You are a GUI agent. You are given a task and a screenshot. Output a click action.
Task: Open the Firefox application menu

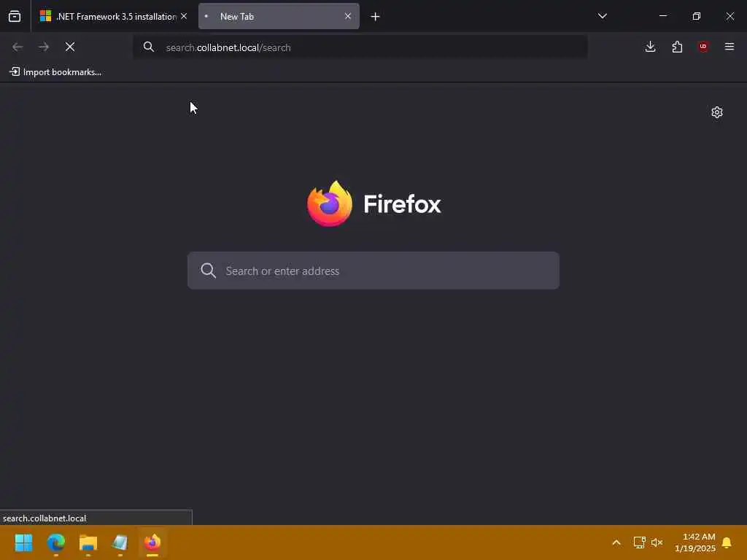click(729, 47)
